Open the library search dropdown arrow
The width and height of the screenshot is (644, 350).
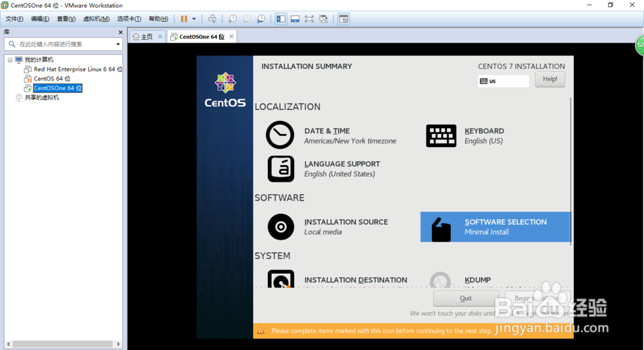click(118, 44)
